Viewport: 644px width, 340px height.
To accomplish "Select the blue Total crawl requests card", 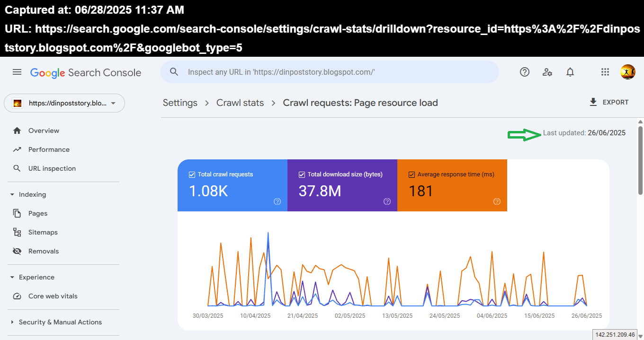I will point(233,185).
